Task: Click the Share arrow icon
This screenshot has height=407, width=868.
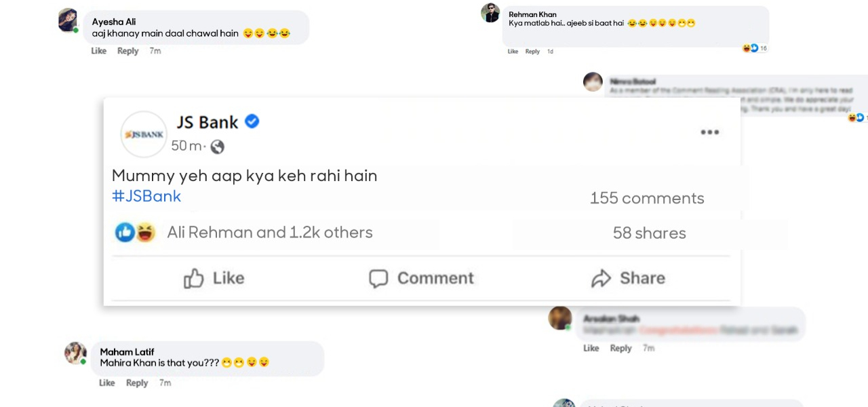Action: 601,278
